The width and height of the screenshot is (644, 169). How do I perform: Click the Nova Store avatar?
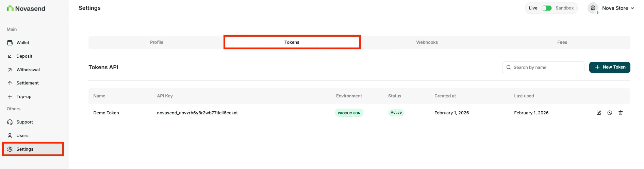point(593,8)
